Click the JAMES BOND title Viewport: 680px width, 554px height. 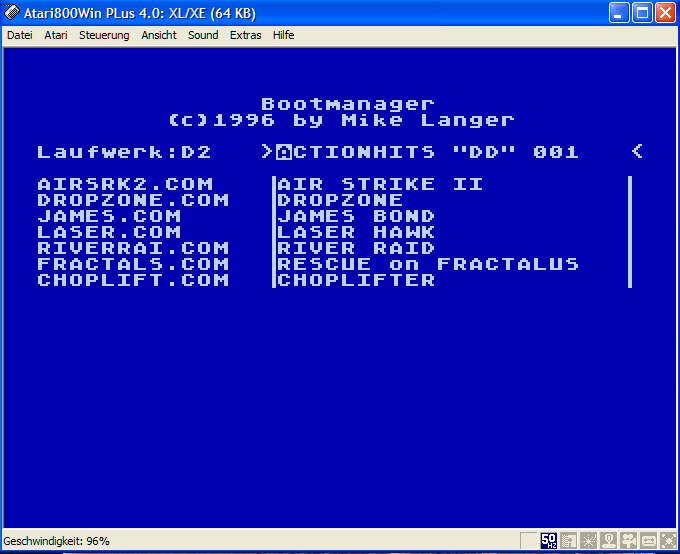click(356, 216)
